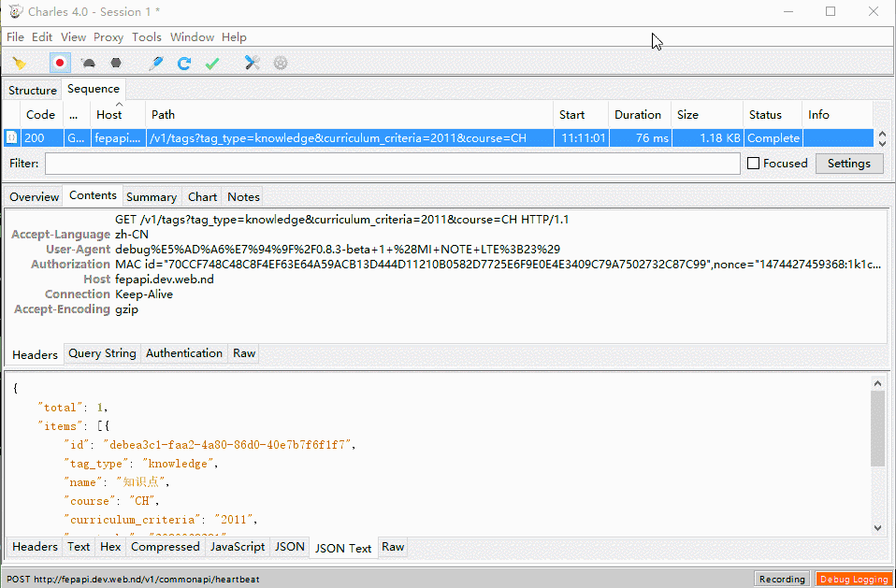Open the request Raw tab
The width and height of the screenshot is (896, 588).
(244, 353)
